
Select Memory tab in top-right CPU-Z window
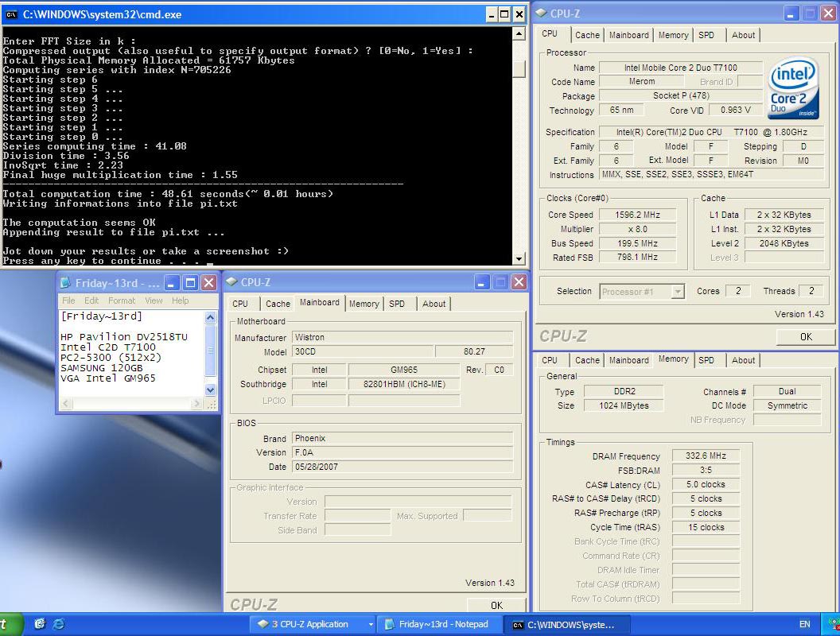(x=674, y=35)
